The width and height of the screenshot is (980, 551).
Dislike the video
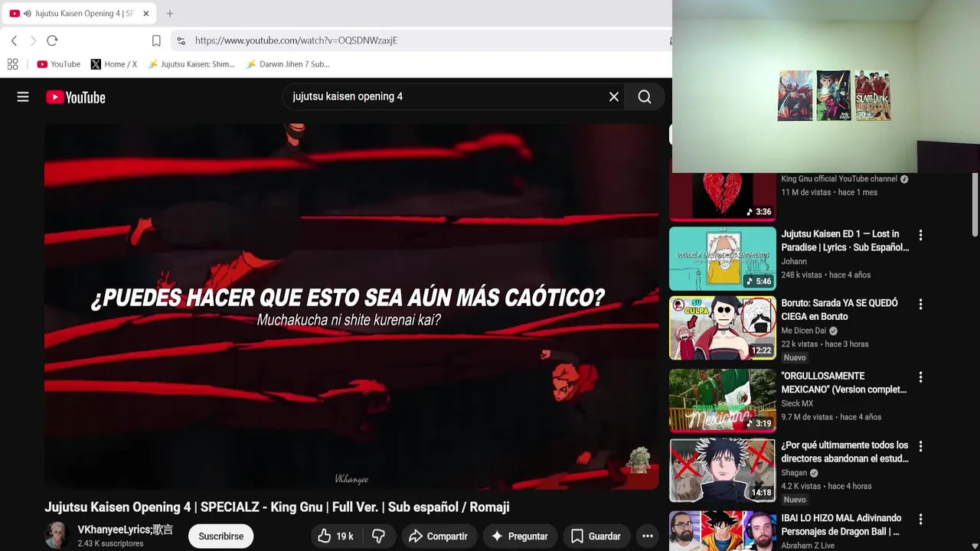point(378,536)
